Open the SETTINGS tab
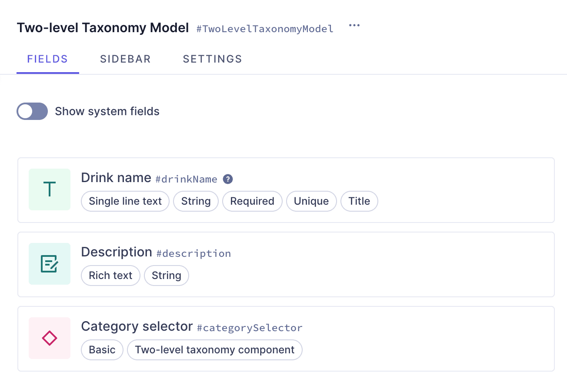Image resolution: width=567 pixels, height=392 pixels. [212, 59]
